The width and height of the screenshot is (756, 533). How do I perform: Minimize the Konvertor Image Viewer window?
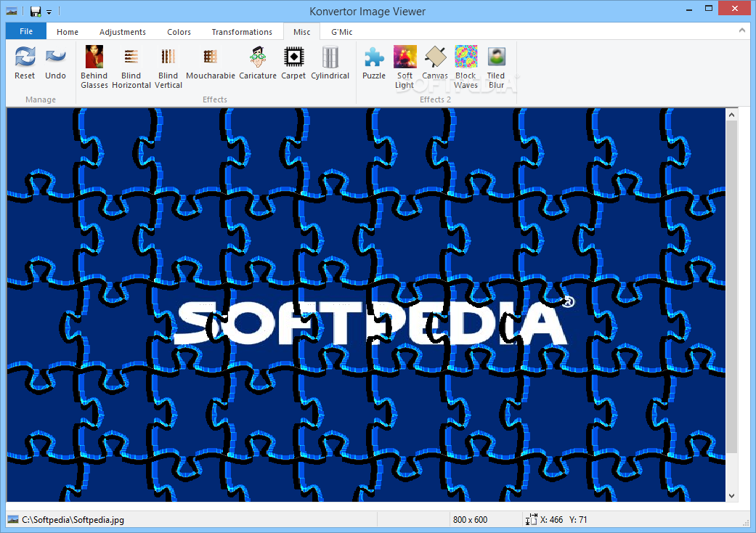(689, 8)
